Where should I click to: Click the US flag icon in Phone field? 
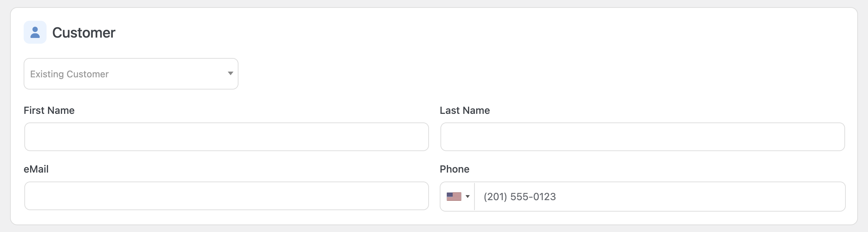click(454, 196)
